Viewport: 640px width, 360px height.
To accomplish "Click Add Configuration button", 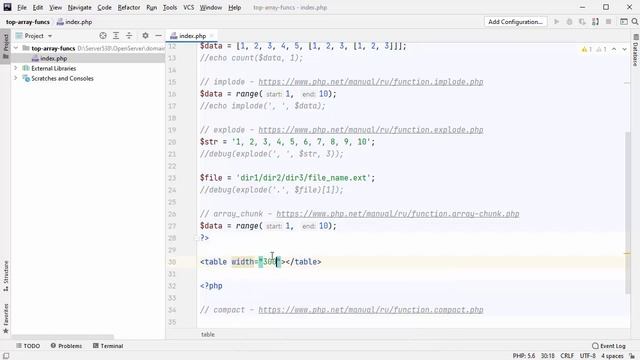I will coord(516,22).
